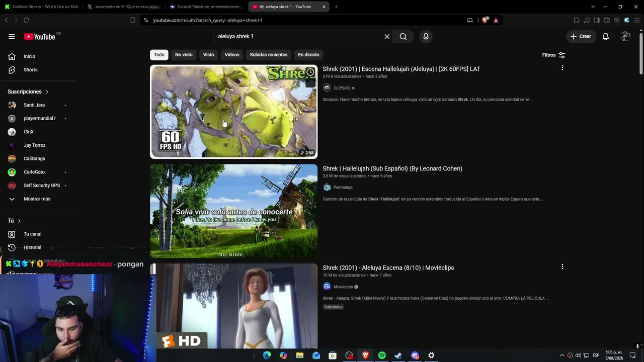Open the YouTube guide hamburger menu
The image size is (644, 362).
pyautogui.click(x=12, y=36)
